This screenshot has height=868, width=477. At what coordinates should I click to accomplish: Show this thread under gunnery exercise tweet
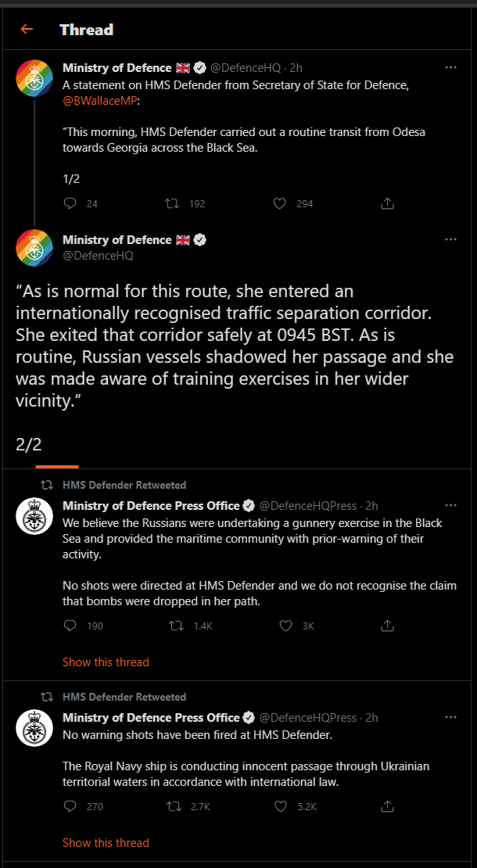click(x=106, y=662)
